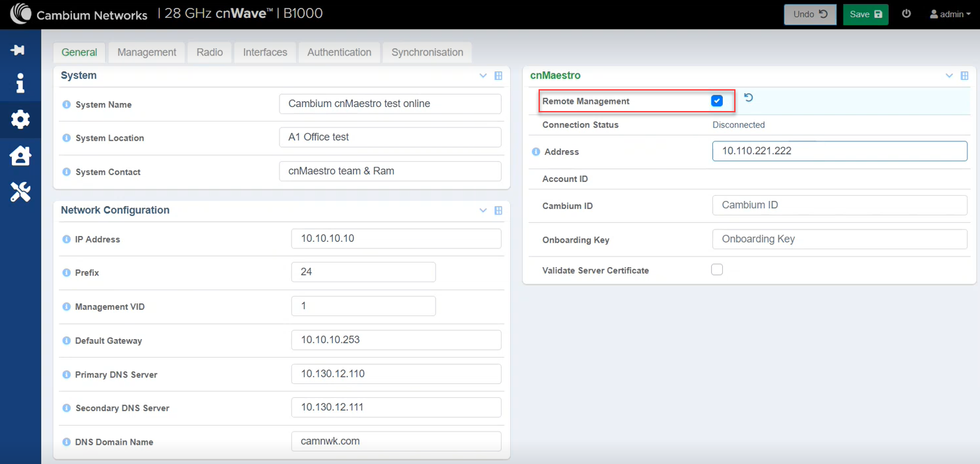This screenshot has width=980, height=464.
Task: Collapse the cnMaestro panel chevron
Action: tap(949, 76)
